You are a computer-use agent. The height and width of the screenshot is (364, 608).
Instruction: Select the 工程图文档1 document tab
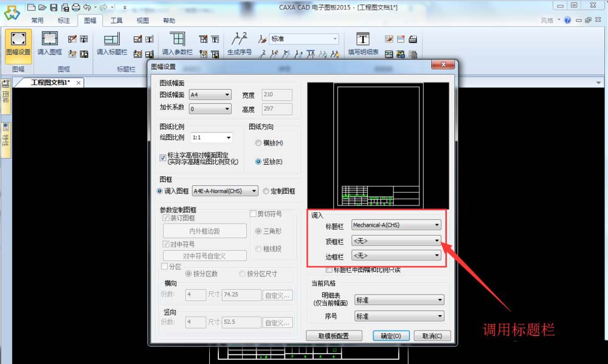pos(50,83)
